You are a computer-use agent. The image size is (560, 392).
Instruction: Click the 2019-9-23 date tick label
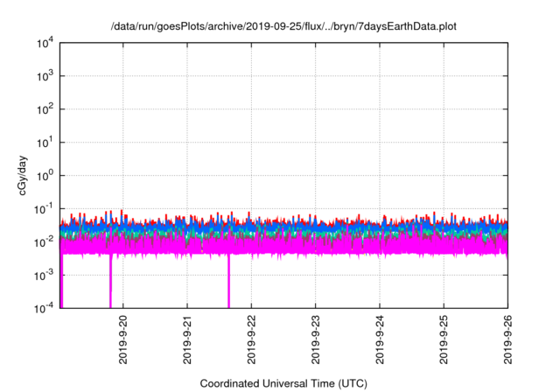[315, 339]
